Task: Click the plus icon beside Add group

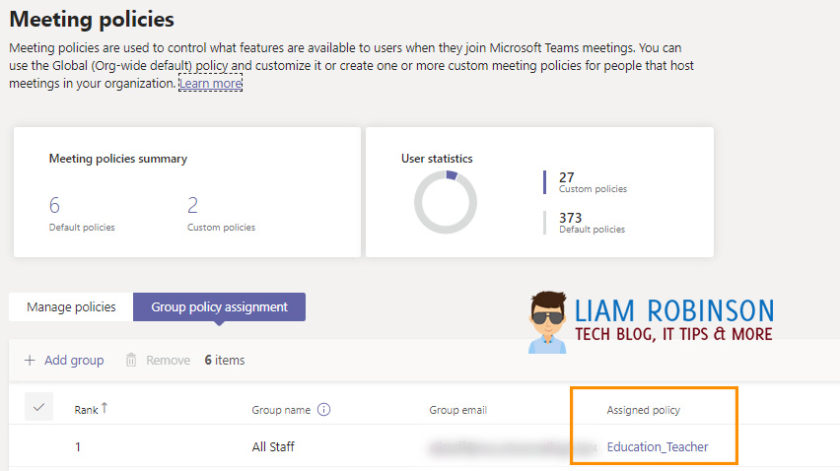Action: point(30,360)
